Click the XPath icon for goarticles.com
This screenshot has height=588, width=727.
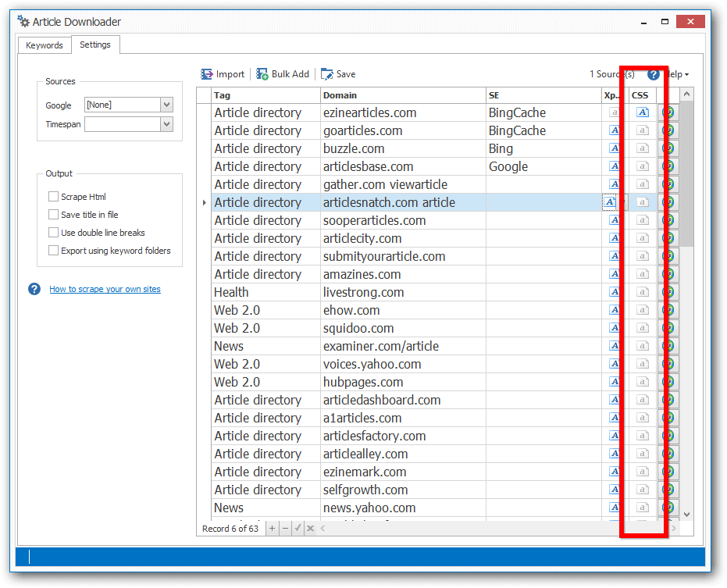(615, 130)
